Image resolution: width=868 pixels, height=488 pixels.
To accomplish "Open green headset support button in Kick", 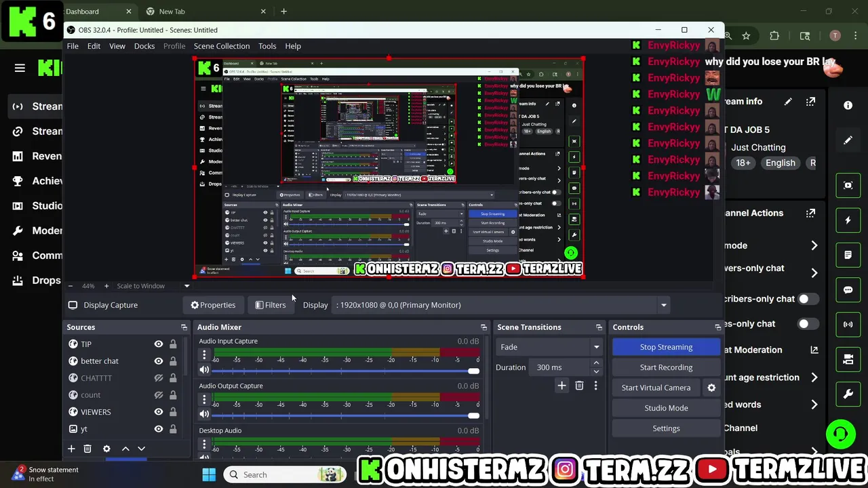I will click(841, 434).
